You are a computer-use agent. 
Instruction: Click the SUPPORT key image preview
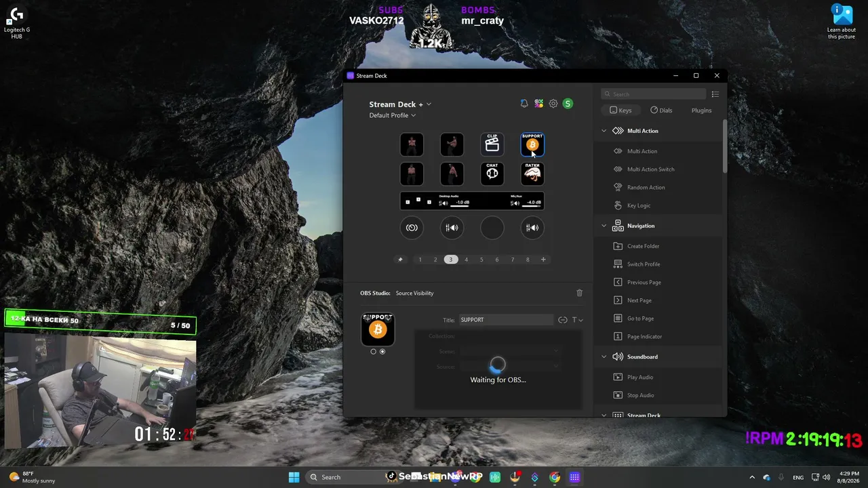click(x=378, y=329)
